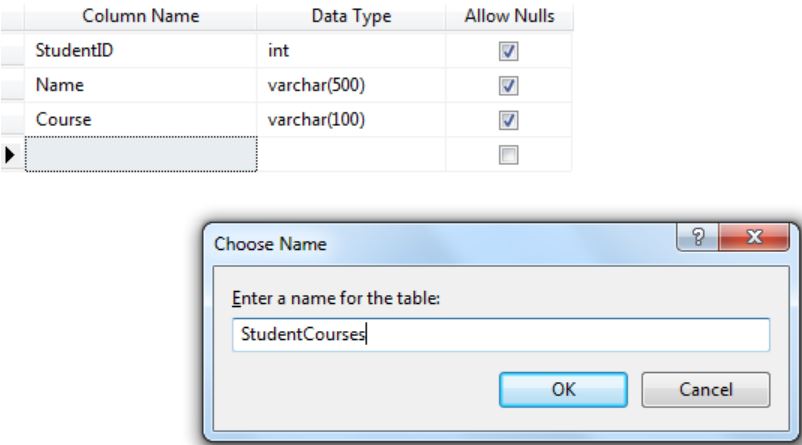Open the int data type cell

click(x=351, y=51)
